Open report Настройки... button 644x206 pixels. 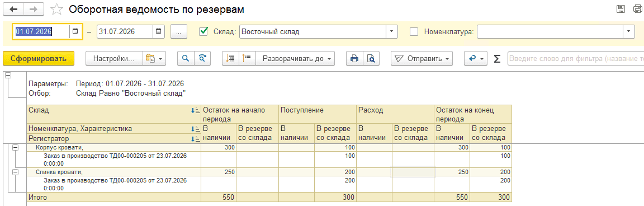click(x=114, y=58)
